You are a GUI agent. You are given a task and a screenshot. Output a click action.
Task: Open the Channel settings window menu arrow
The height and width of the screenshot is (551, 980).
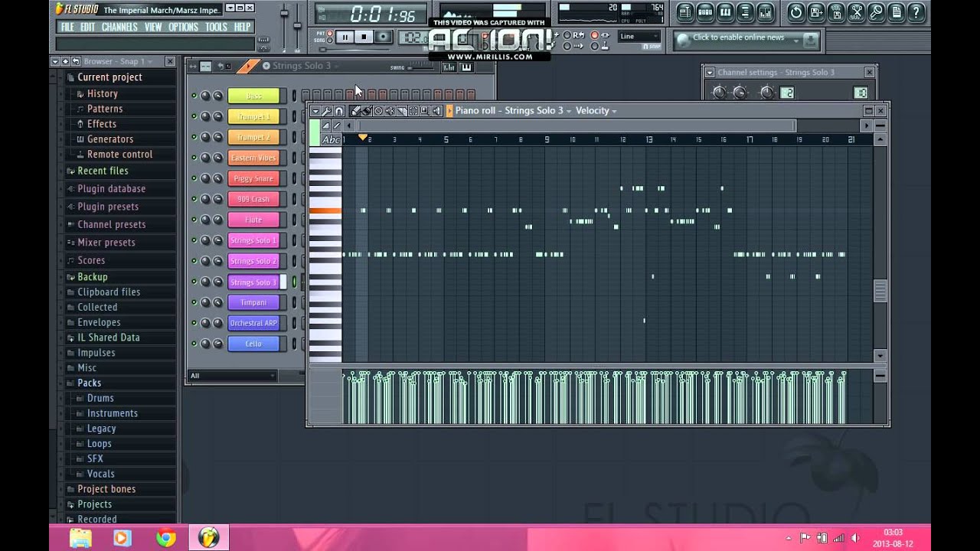710,72
